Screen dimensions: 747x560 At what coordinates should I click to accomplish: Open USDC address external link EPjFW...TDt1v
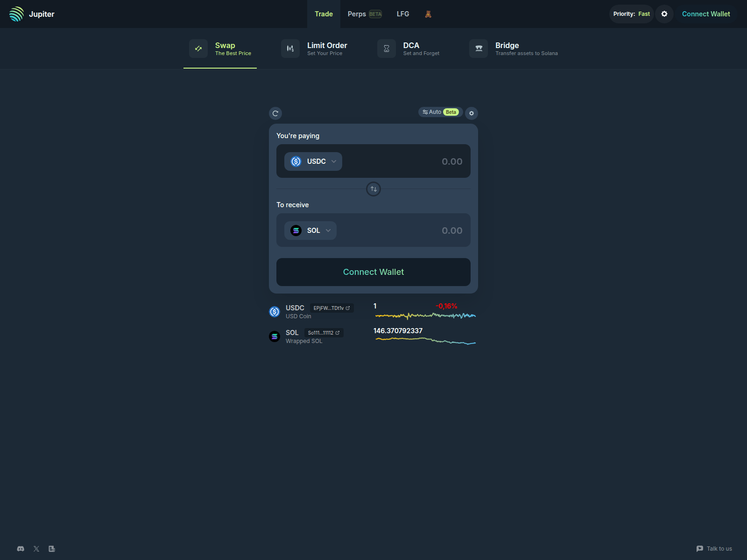332,308
